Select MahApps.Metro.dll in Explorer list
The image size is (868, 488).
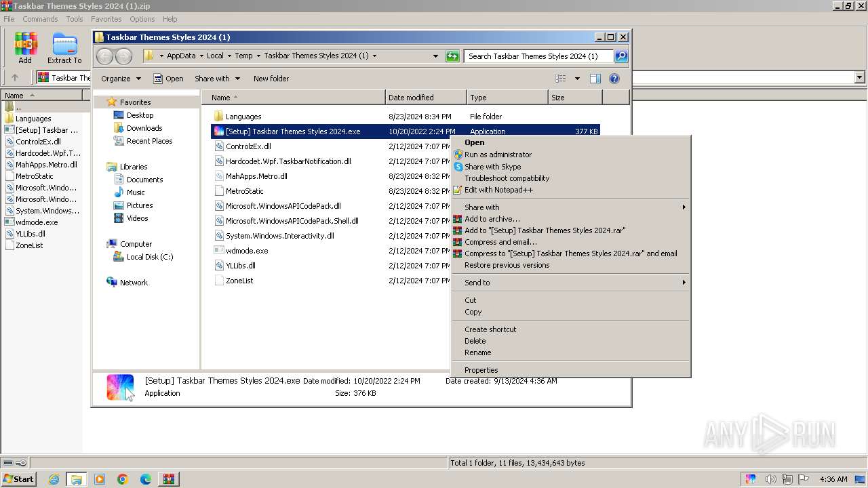coord(256,176)
